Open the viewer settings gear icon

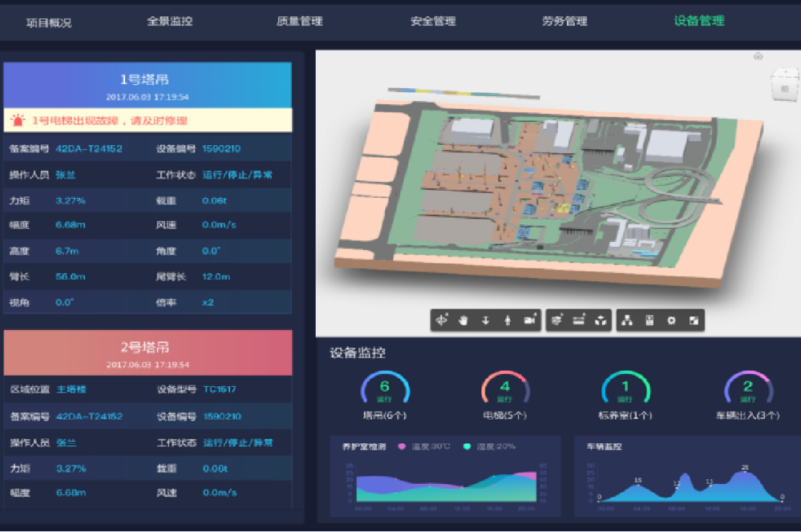tap(672, 320)
